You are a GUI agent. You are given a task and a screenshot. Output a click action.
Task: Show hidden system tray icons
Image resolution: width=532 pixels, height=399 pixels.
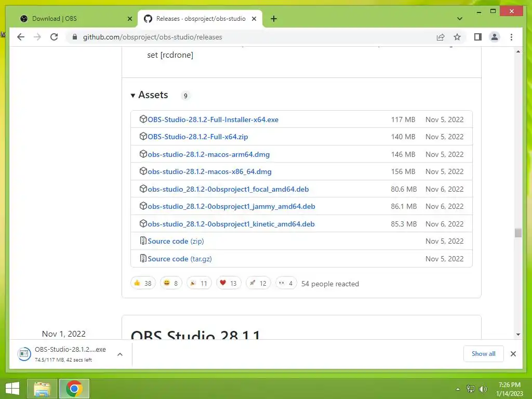pyautogui.click(x=458, y=389)
